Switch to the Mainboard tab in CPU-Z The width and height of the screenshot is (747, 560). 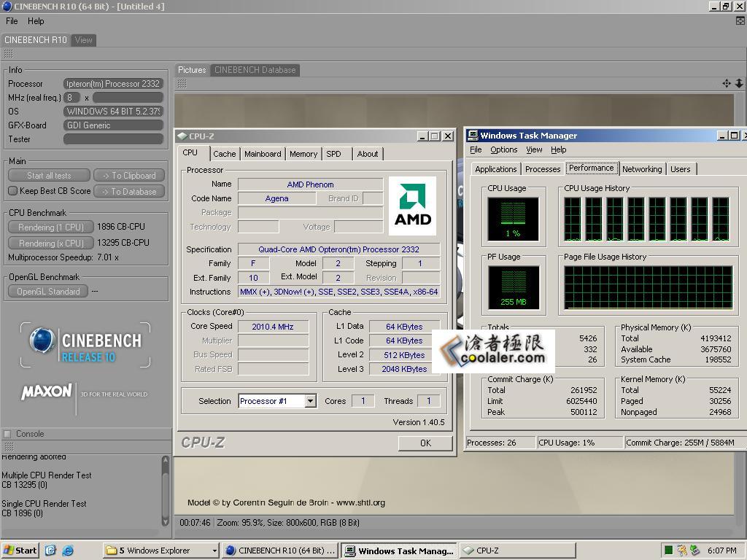coord(263,154)
